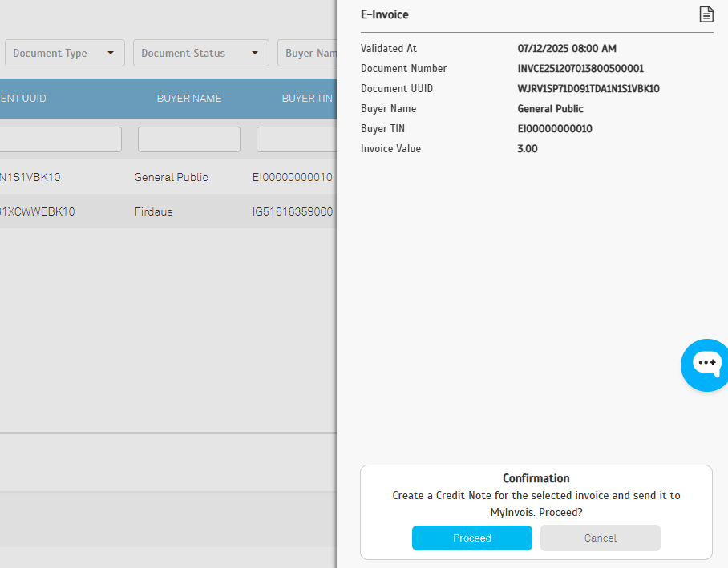
Task: Click the Document UUID column header
Action: 23,99
